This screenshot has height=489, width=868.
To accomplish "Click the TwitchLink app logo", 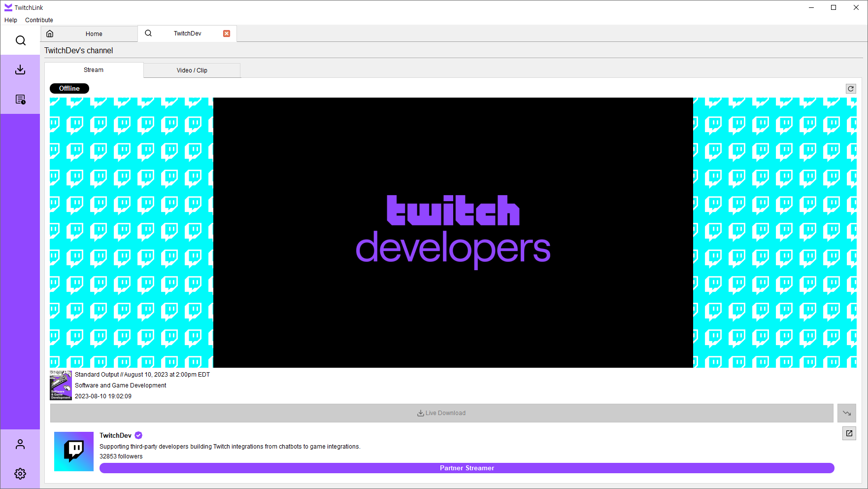I will click(8, 7).
